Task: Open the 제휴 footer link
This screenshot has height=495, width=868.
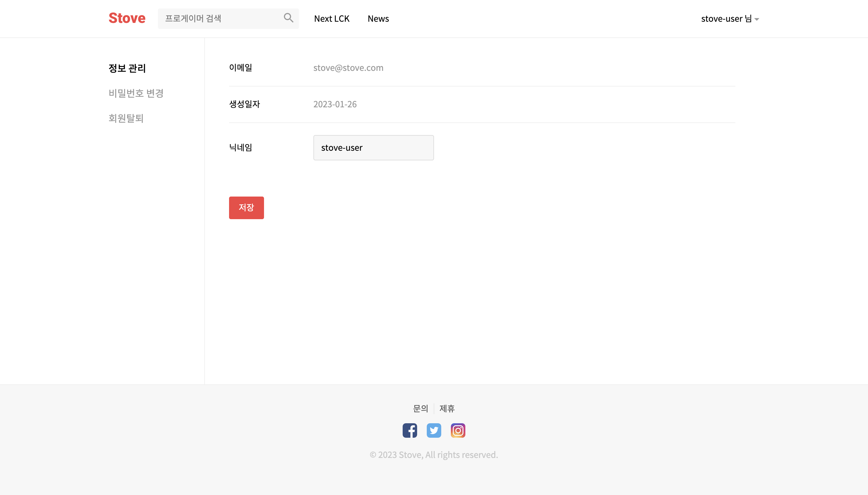Action: point(447,408)
